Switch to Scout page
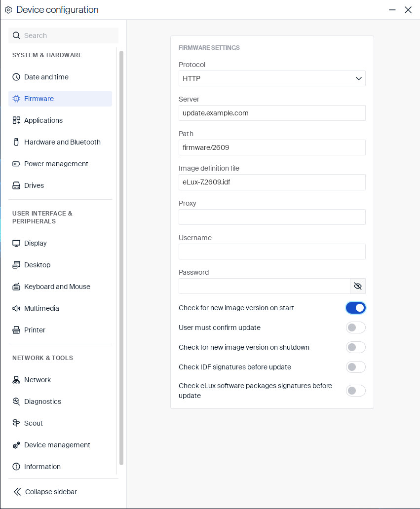 (60, 423)
